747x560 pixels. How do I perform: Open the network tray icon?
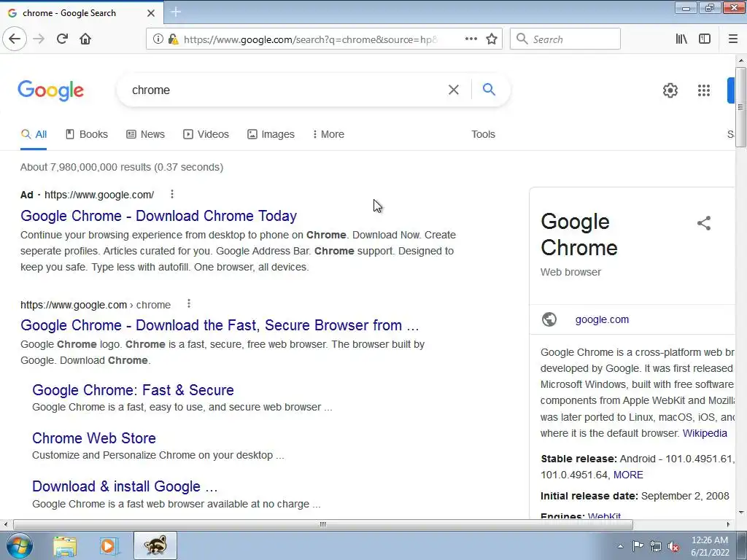pyautogui.click(x=656, y=546)
